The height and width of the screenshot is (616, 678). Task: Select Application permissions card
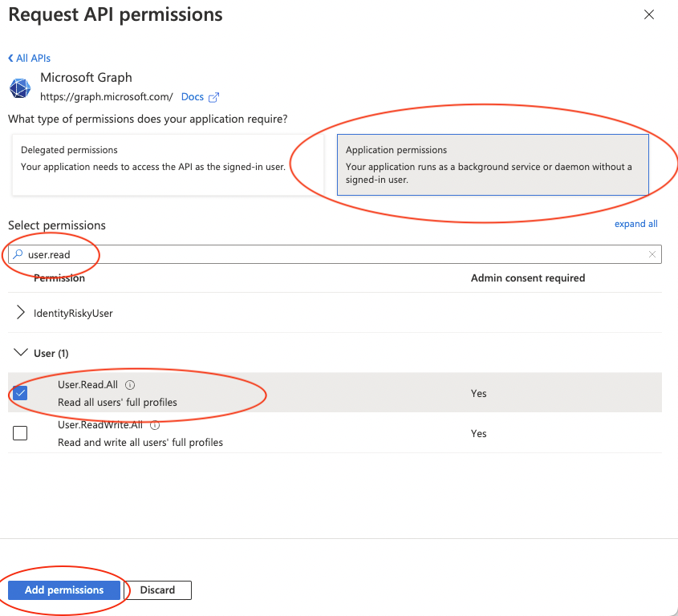tap(493, 164)
